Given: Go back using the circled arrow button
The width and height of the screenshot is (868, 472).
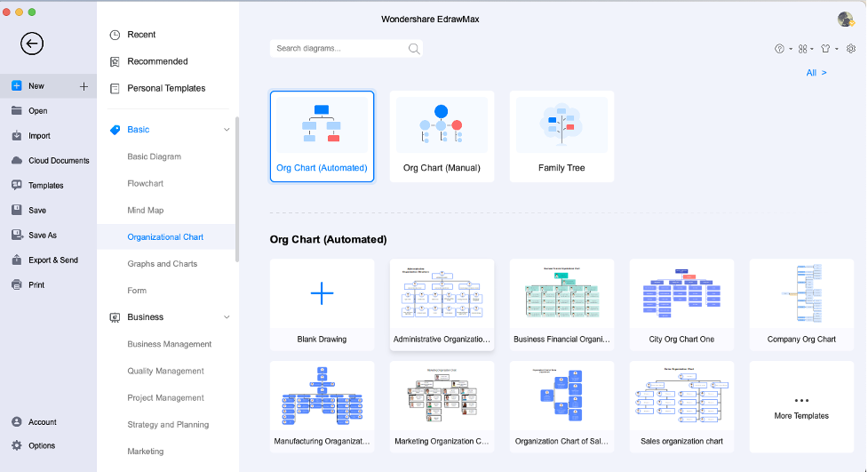Looking at the screenshot, I should (32, 44).
